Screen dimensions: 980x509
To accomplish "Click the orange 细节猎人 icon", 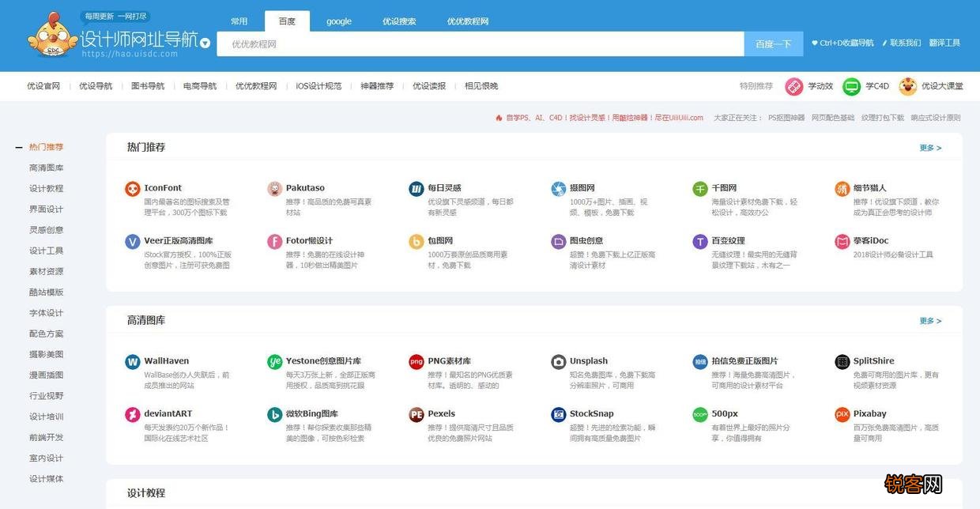I will (842, 189).
